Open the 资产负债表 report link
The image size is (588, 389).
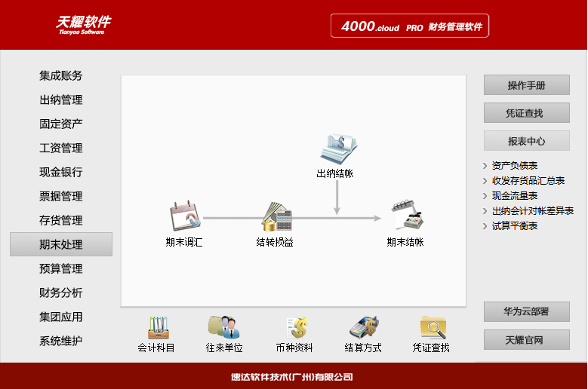pos(515,166)
